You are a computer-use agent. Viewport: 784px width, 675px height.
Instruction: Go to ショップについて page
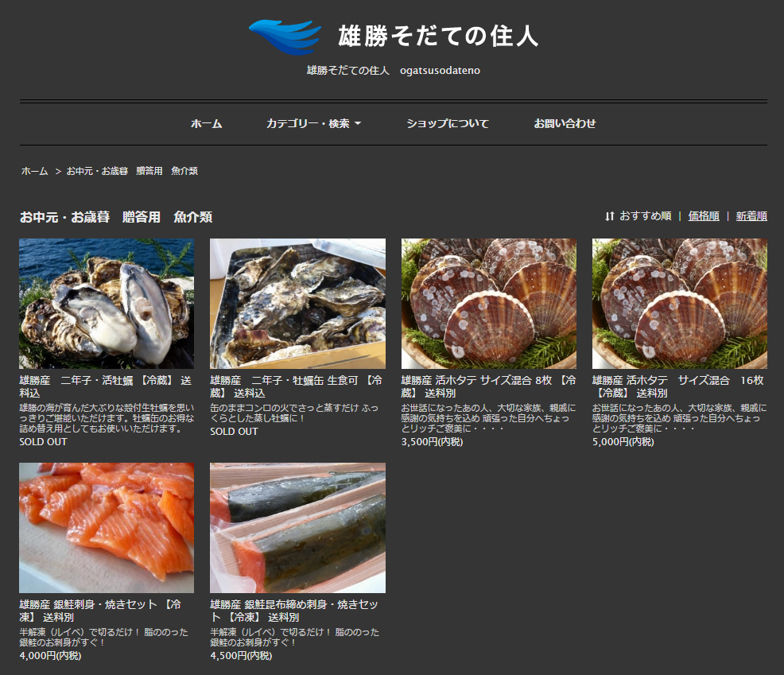[x=447, y=124]
